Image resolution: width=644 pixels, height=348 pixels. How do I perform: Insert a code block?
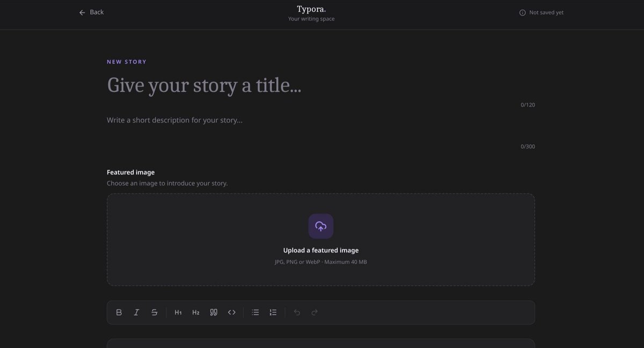click(232, 313)
